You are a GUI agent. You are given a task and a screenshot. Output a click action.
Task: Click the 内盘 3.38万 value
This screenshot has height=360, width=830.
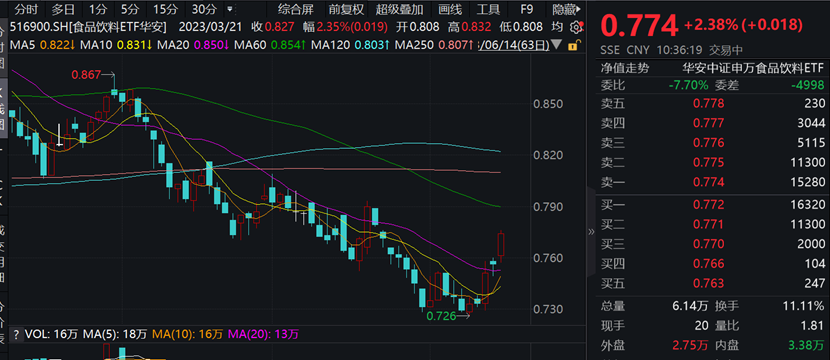pyautogui.click(x=807, y=346)
